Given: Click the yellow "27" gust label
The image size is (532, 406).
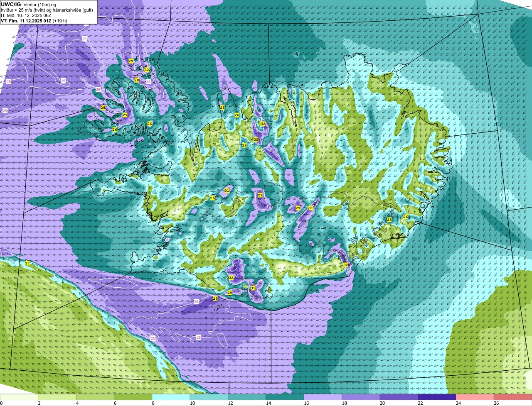Looking at the screenshot, I should [x=27, y=264].
